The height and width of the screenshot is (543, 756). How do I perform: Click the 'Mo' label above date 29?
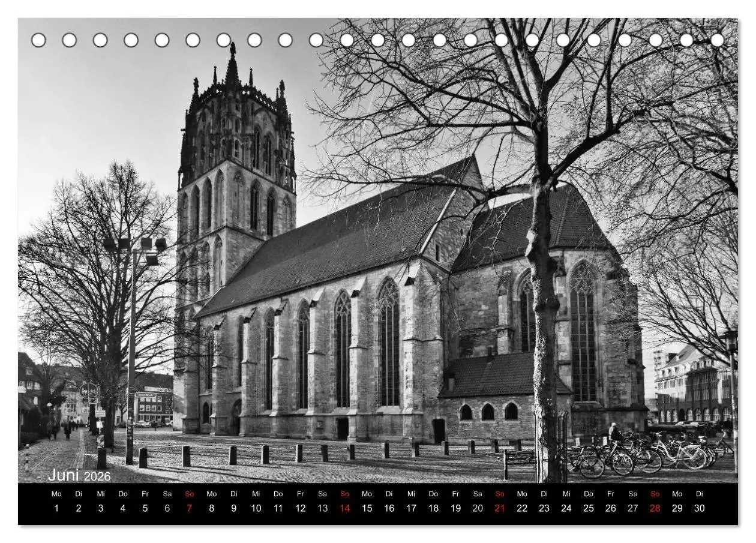tap(677, 494)
